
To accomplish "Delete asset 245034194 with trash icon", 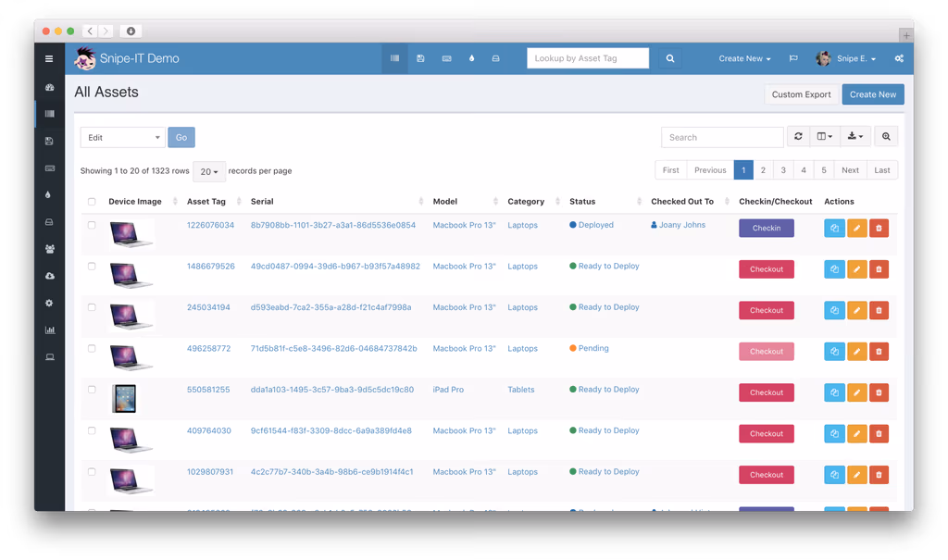I will tap(879, 310).
